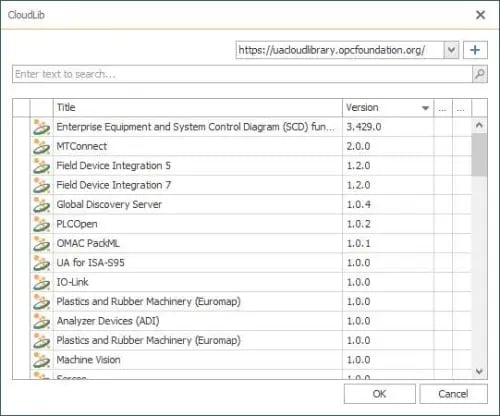Click the scrollbar up arrow
The height and width of the screenshot is (416, 500).
coord(479,125)
